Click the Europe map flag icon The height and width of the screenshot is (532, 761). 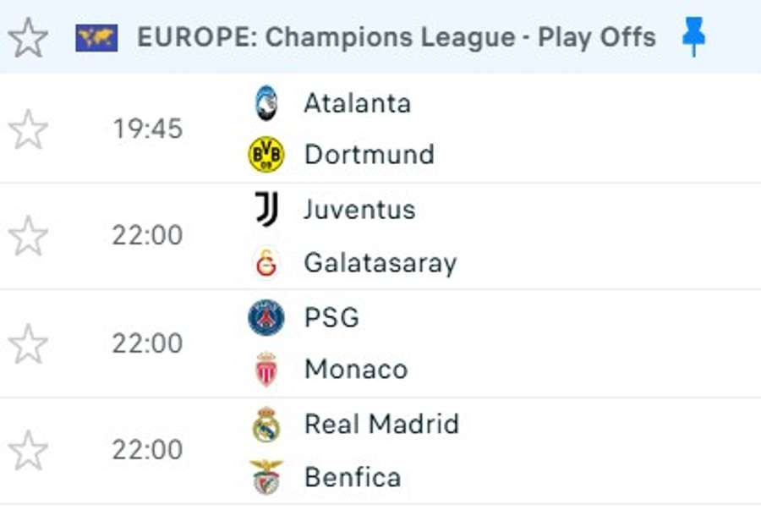pyautogui.click(x=96, y=38)
